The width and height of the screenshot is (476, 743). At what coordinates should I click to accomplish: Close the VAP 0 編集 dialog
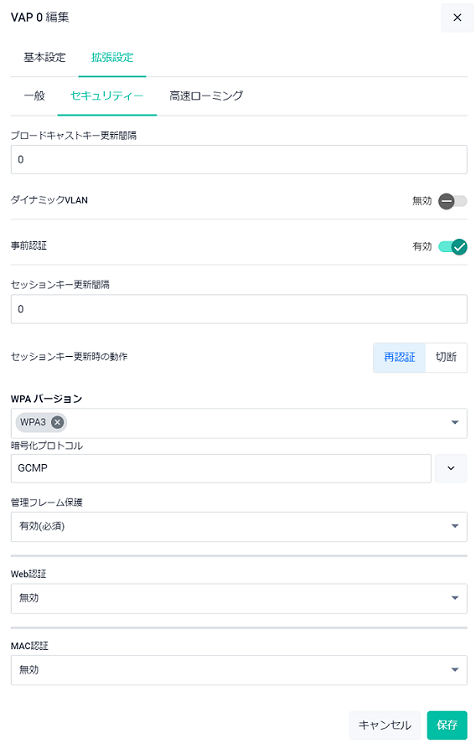click(457, 18)
